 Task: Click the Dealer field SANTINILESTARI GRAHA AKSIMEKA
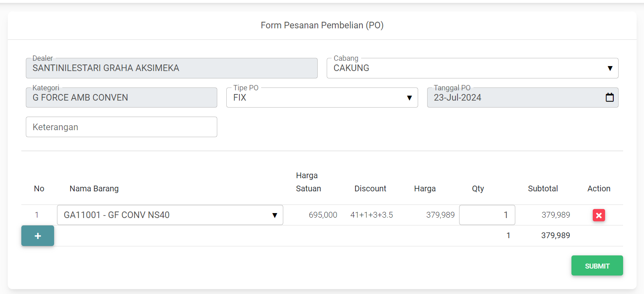[171, 68]
